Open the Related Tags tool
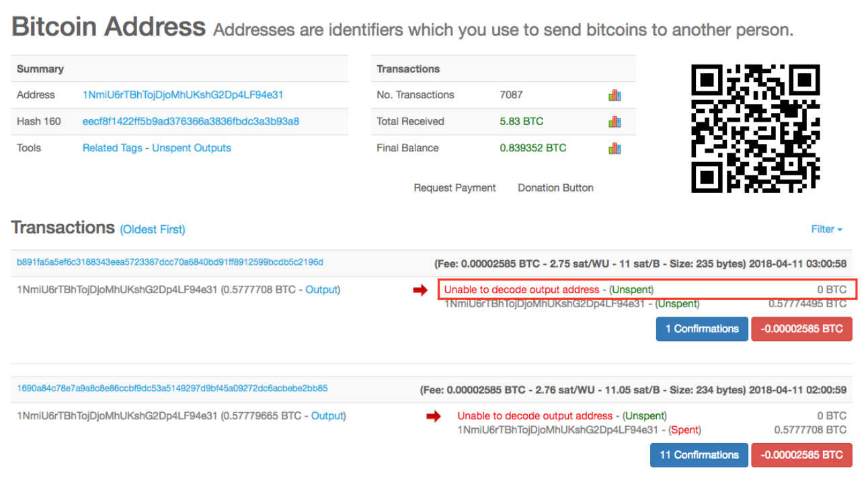This screenshot has height=478, width=868. tap(112, 148)
